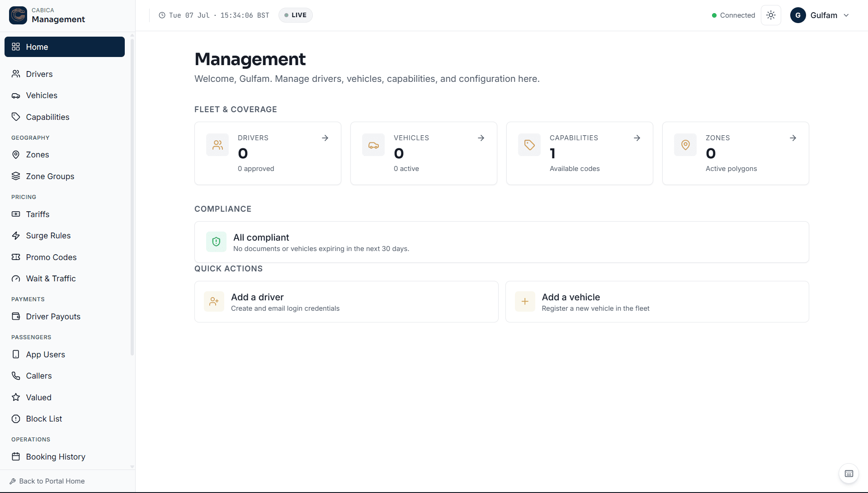Click Add a vehicle quick action
Screen dimensions: 868x493
pos(657,302)
